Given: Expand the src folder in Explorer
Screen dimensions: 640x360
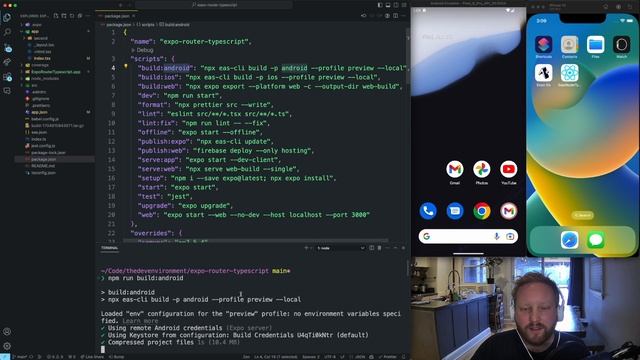Looking at the screenshot, I should [34, 85].
